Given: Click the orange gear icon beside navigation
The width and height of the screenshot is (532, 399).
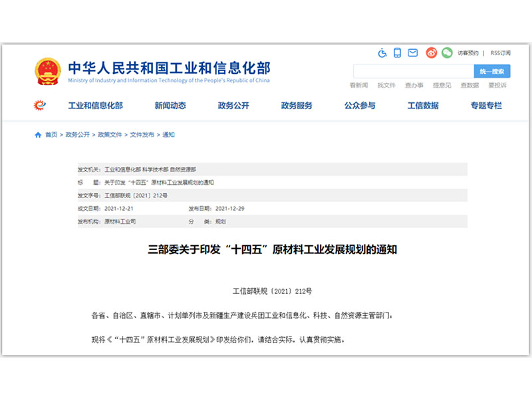Looking at the screenshot, I should coord(40,105).
